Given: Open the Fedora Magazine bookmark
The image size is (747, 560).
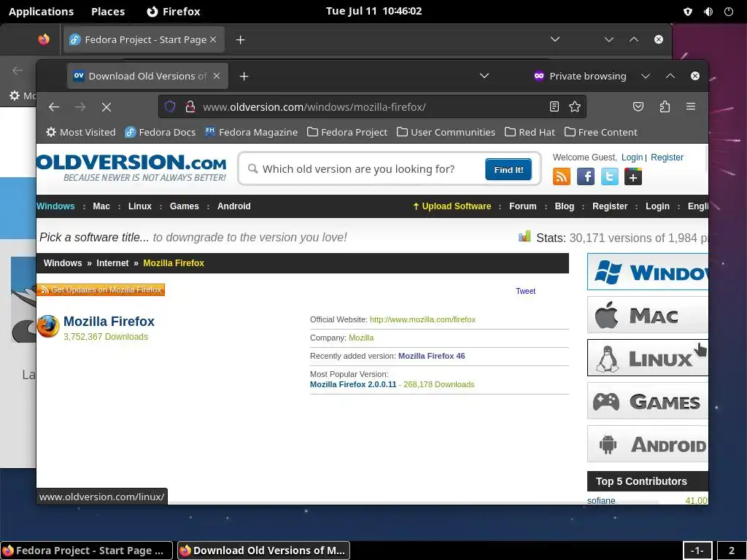Looking at the screenshot, I should (x=251, y=132).
